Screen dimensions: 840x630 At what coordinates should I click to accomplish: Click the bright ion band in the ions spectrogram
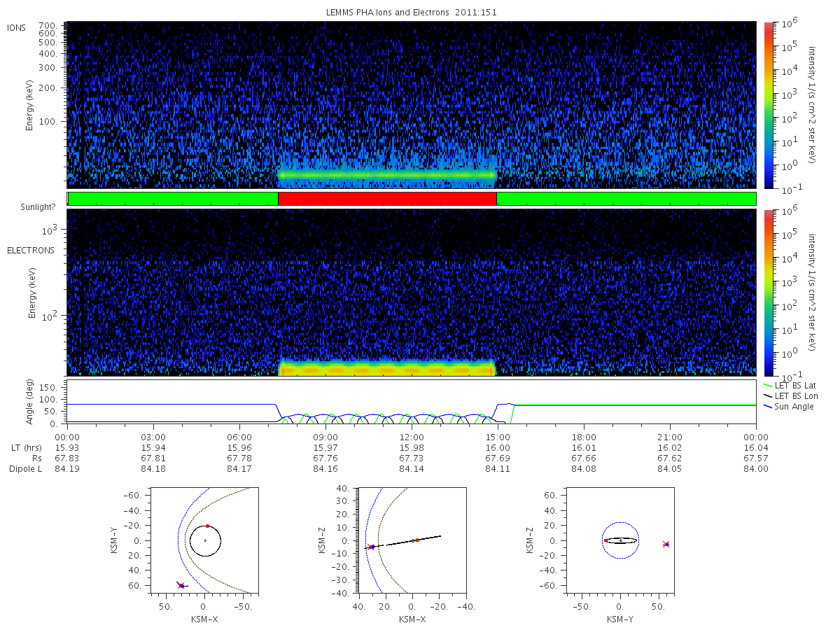(x=387, y=175)
